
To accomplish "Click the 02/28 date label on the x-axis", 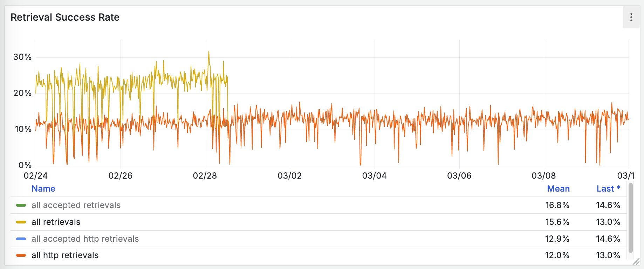I will click(x=205, y=175).
